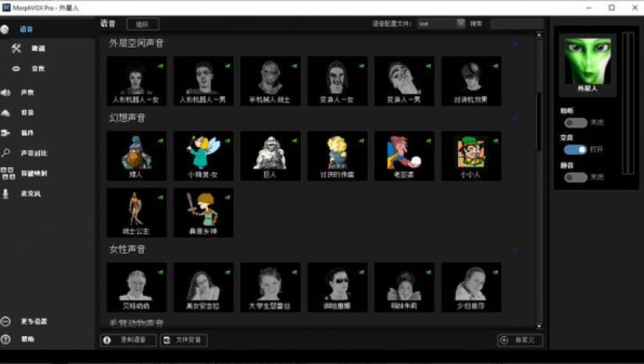Enable the 静音 mute switch

(575, 177)
